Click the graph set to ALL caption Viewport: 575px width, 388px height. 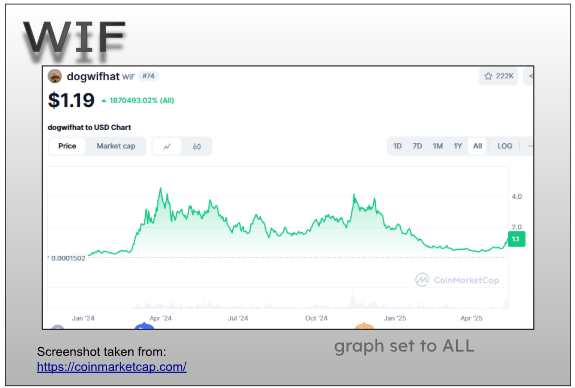404,346
